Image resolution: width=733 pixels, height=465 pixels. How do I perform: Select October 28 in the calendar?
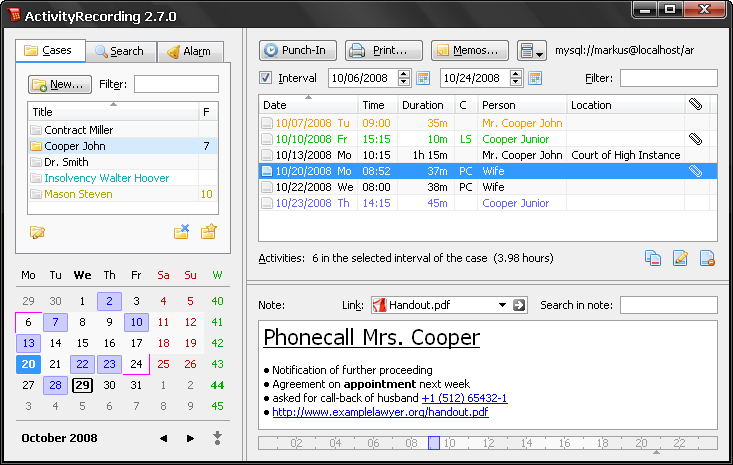pos(55,385)
